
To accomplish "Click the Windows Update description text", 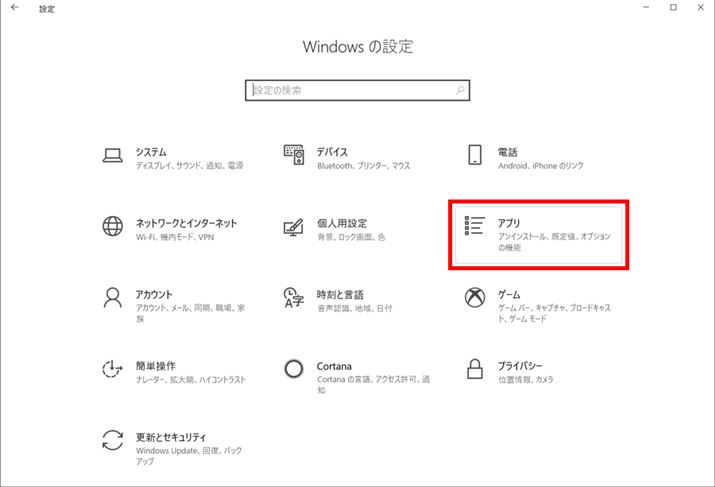I will click(189, 456).
